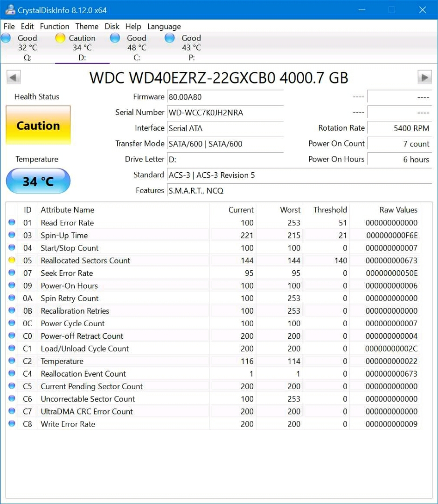Click raw value 000000000F6E for Spin-Up Time

click(x=392, y=235)
